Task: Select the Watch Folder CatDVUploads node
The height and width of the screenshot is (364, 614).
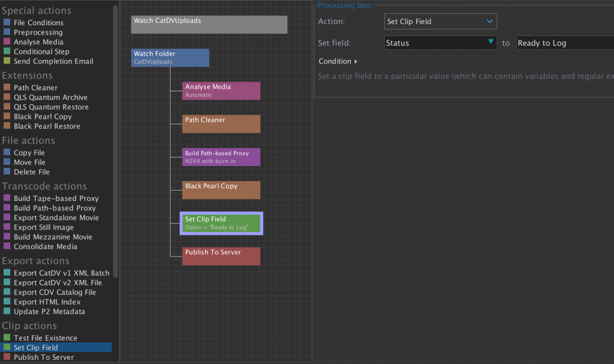Action: [x=170, y=58]
